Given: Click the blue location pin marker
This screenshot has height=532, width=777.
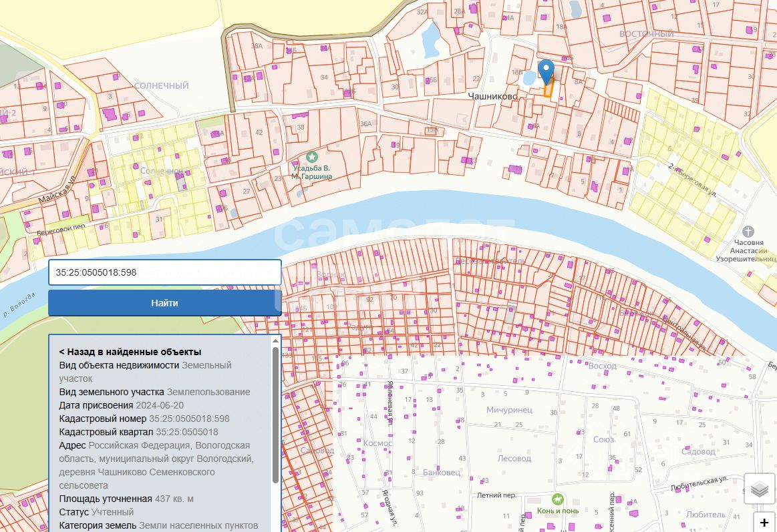Looking at the screenshot, I should click(x=547, y=70).
